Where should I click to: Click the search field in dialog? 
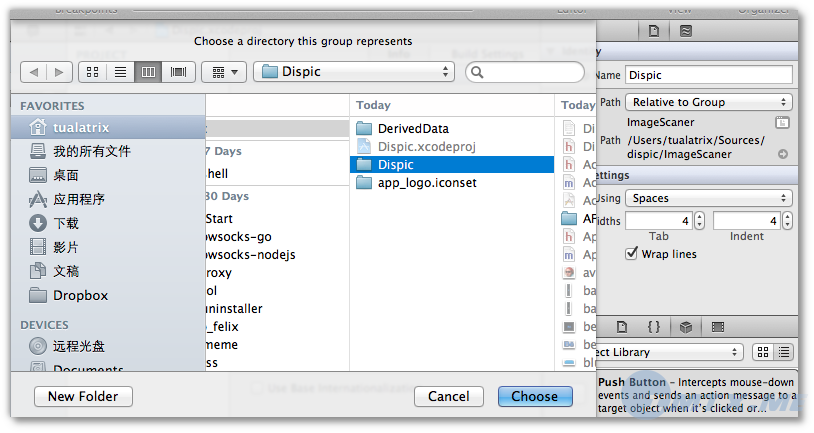click(x=525, y=72)
